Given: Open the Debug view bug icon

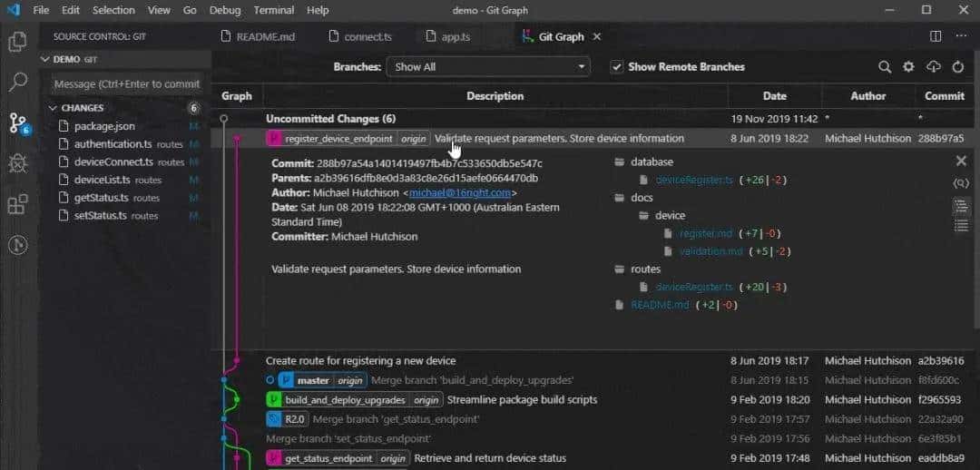Looking at the screenshot, I should (17, 163).
